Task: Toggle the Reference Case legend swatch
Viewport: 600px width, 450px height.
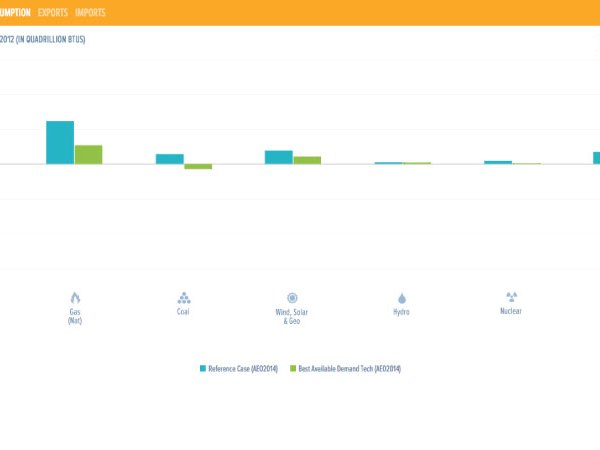Action: click(203, 368)
